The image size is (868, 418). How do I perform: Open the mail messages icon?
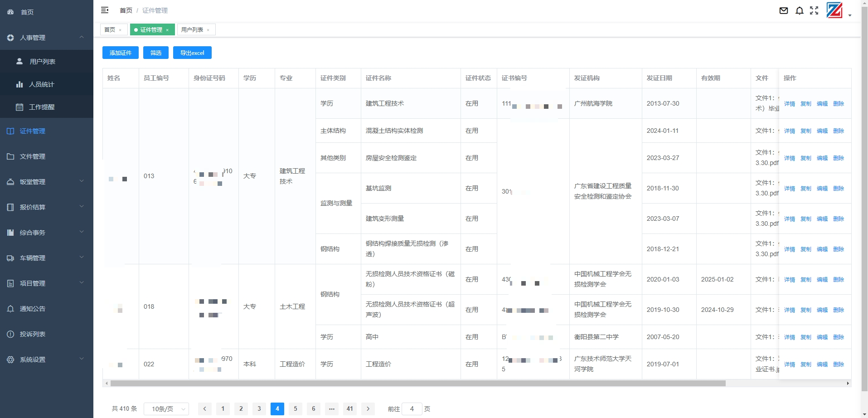click(784, 10)
